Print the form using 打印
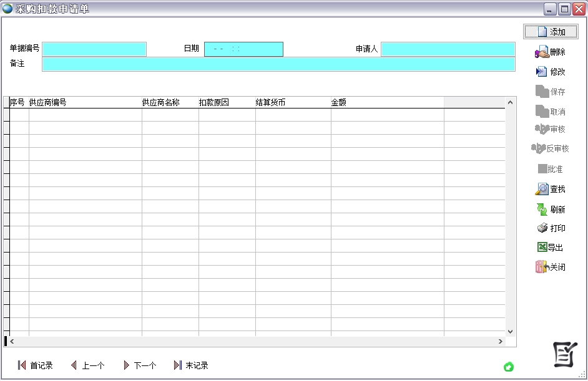 click(x=551, y=228)
